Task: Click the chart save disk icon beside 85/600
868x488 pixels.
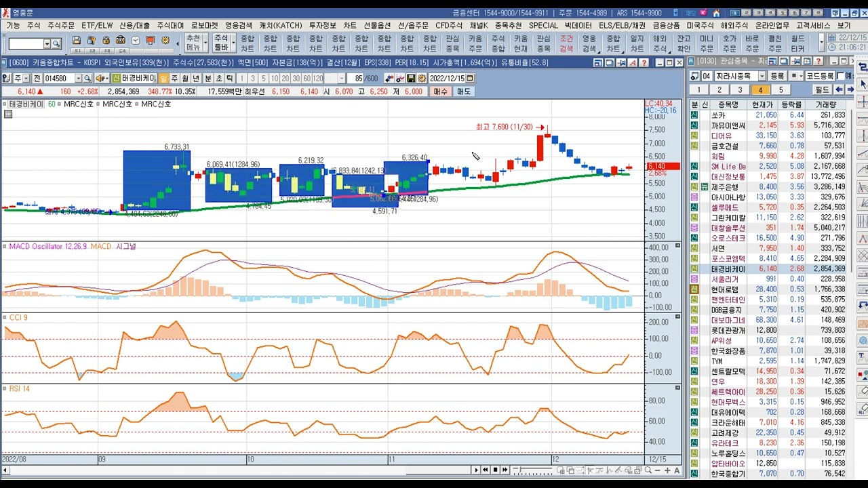Action: click(411, 78)
